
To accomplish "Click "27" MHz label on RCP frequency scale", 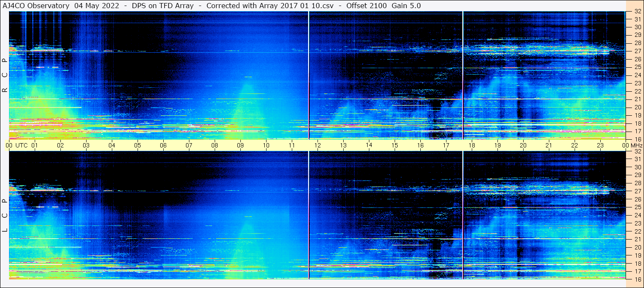I will (637, 51).
